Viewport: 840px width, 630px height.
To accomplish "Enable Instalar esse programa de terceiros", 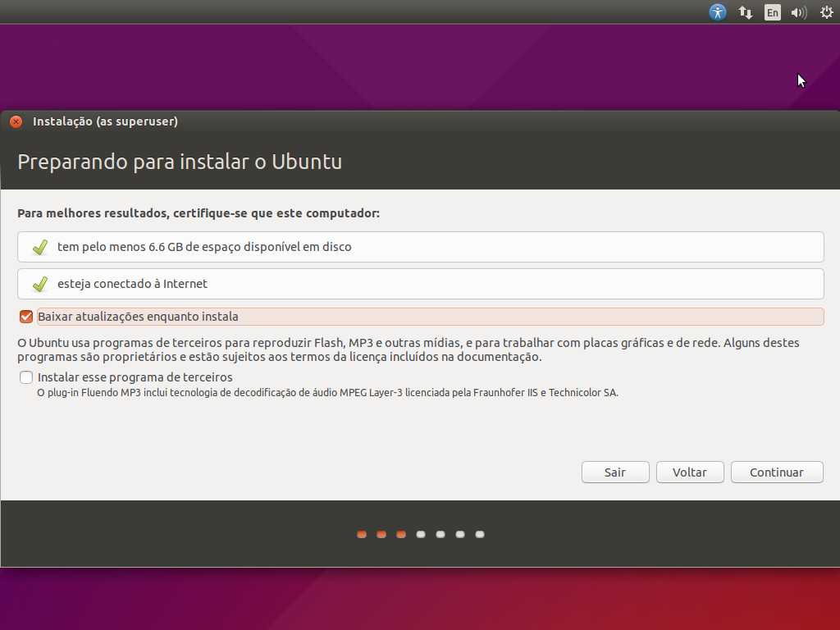I will [x=25, y=377].
